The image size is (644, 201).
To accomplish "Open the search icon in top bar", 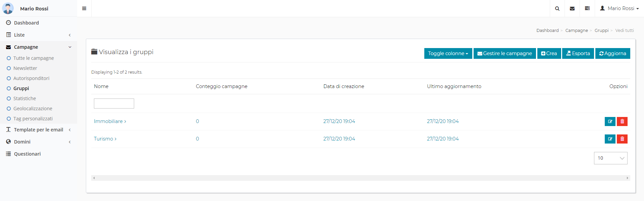I will coord(557,8).
